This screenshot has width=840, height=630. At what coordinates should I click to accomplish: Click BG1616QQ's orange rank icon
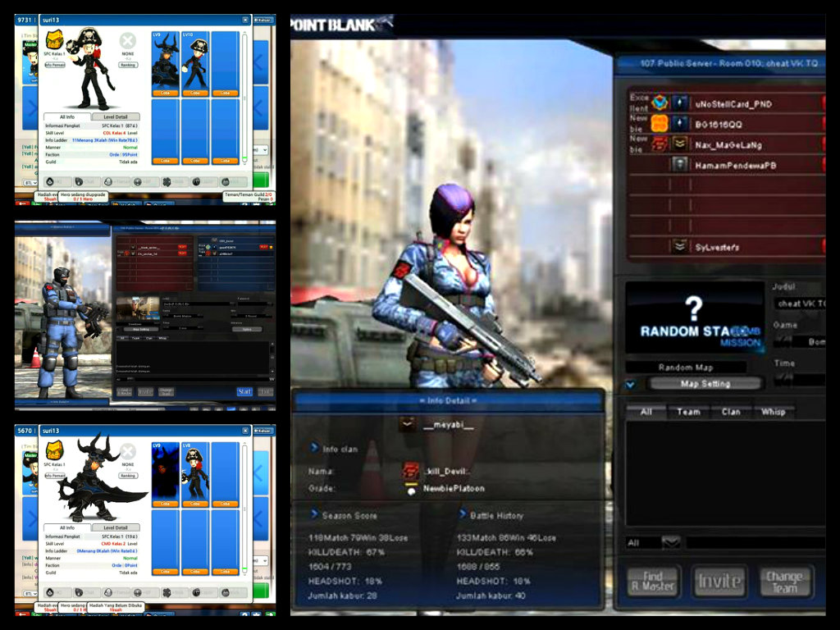coord(660,124)
